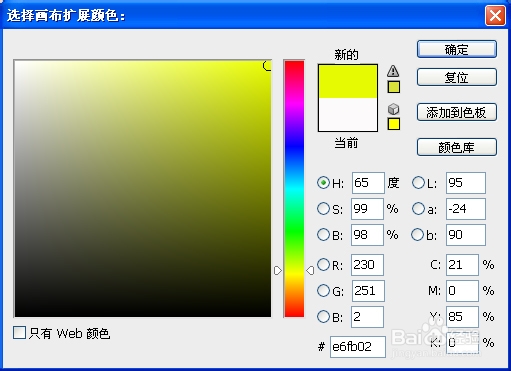This screenshot has width=511, height=371.
Task: Select the gamut-safe color swatch below warning triangle
Action: pyautogui.click(x=394, y=87)
